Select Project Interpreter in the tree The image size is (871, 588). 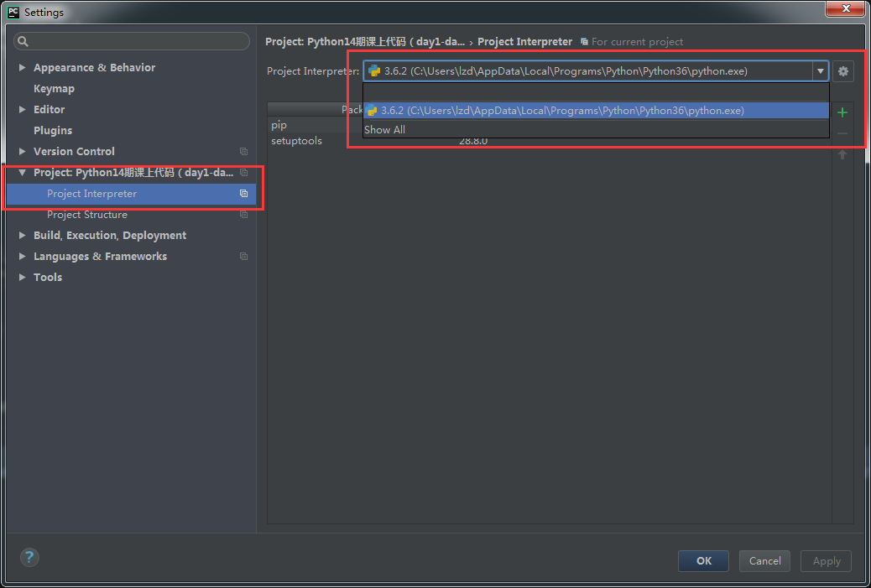coord(131,193)
